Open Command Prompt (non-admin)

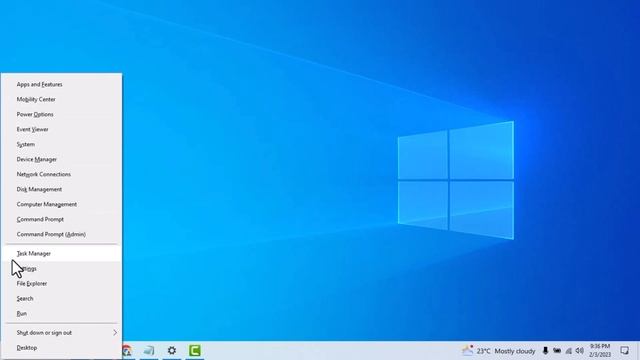click(61, 220)
